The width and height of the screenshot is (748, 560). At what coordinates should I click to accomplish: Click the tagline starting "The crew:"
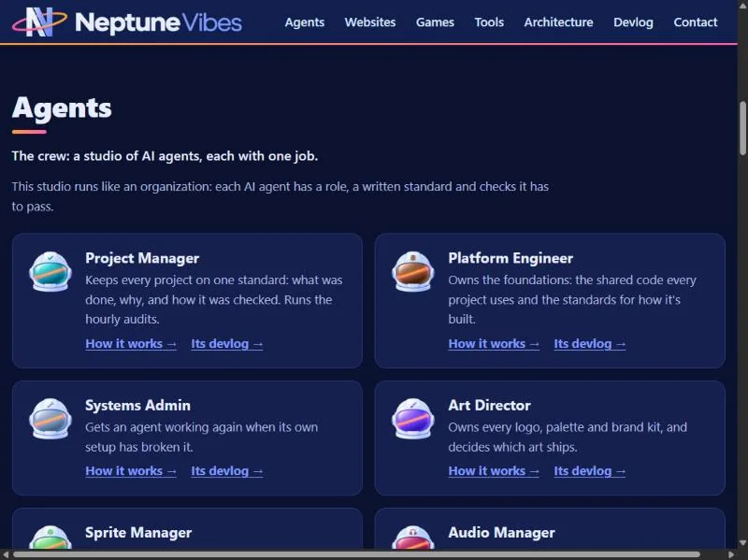click(x=165, y=156)
